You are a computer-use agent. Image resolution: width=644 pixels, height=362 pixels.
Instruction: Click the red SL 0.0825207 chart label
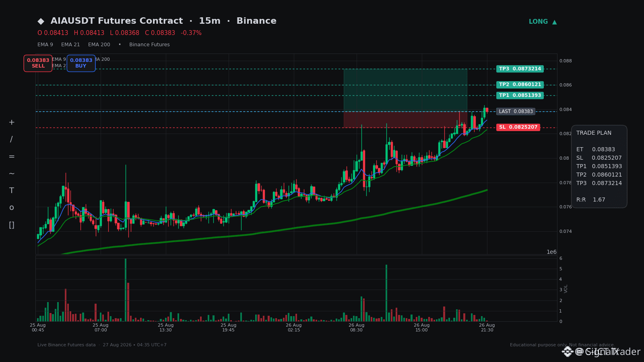tap(518, 127)
